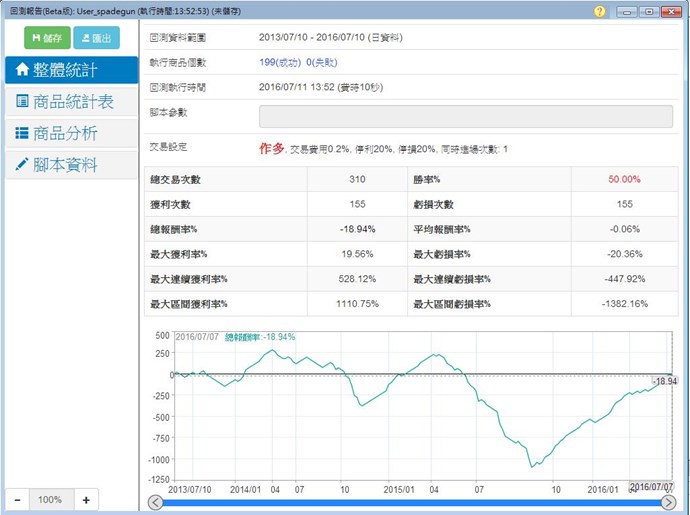Zoom out with the minus button
Viewport: 690px width, 515px height.
click(x=15, y=499)
